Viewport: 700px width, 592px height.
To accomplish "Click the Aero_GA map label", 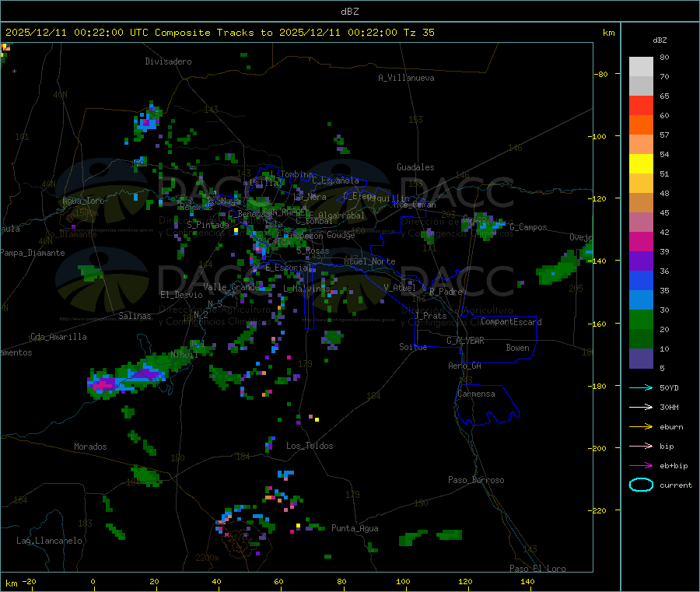I will tap(465, 366).
